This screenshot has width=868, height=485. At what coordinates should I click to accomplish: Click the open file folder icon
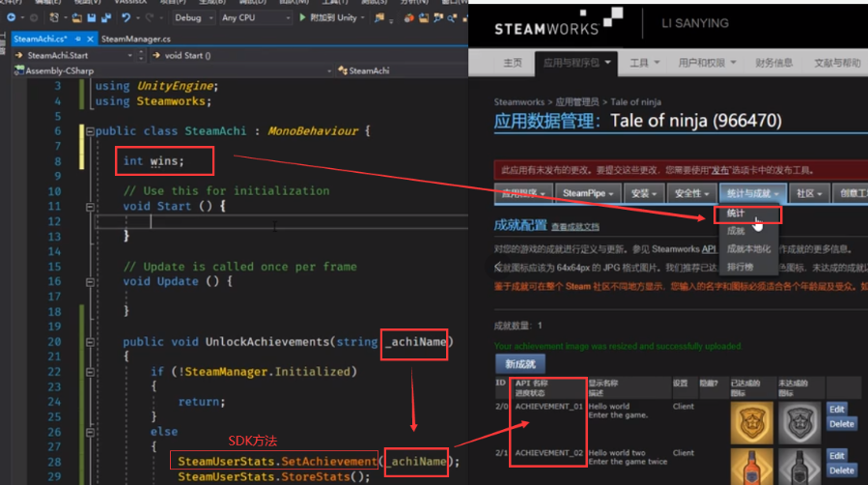pyautogui.click(x=76, y=17)
